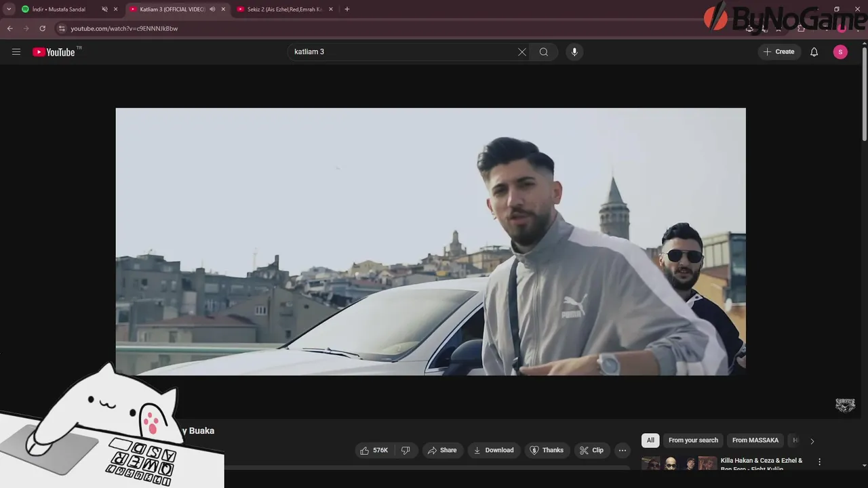
Task: Go forward with the browser forward arrow
Action: (26, 28)
